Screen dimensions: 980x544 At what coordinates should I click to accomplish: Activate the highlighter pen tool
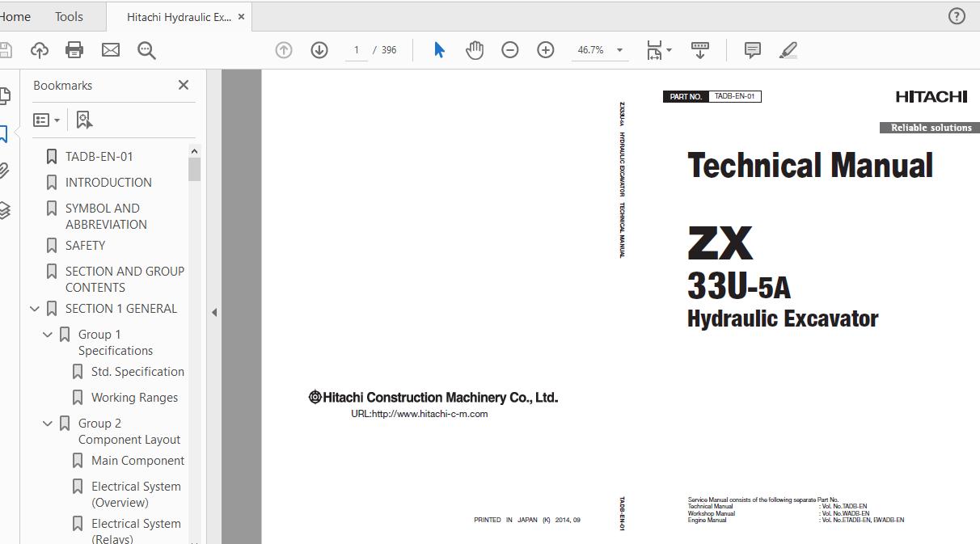coord(788,50)
